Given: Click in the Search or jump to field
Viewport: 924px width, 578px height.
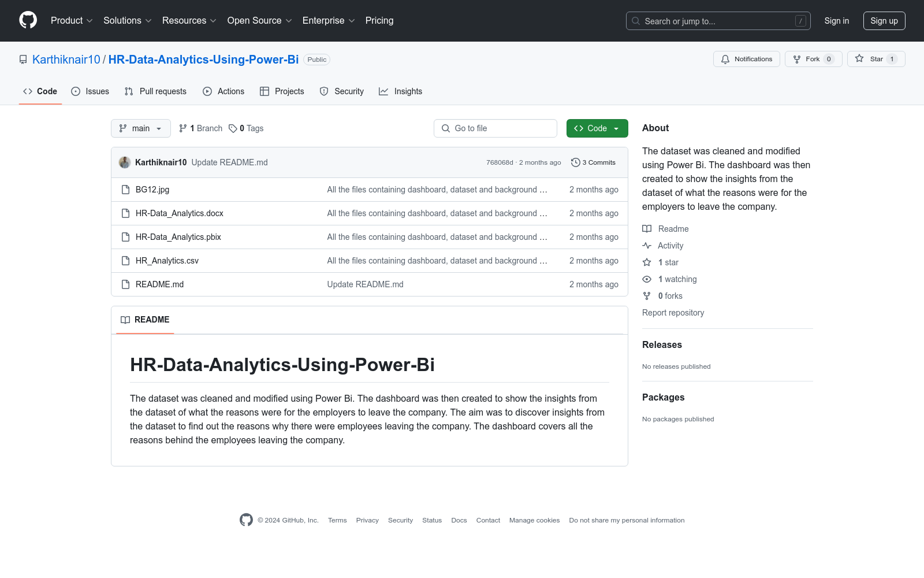Looking at the screenshot, I should coord(718,21).
